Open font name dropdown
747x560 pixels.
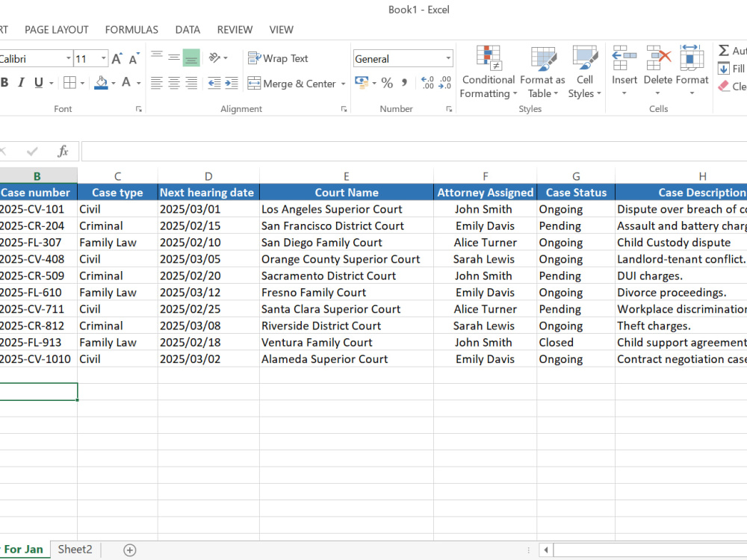coord(69,58)
